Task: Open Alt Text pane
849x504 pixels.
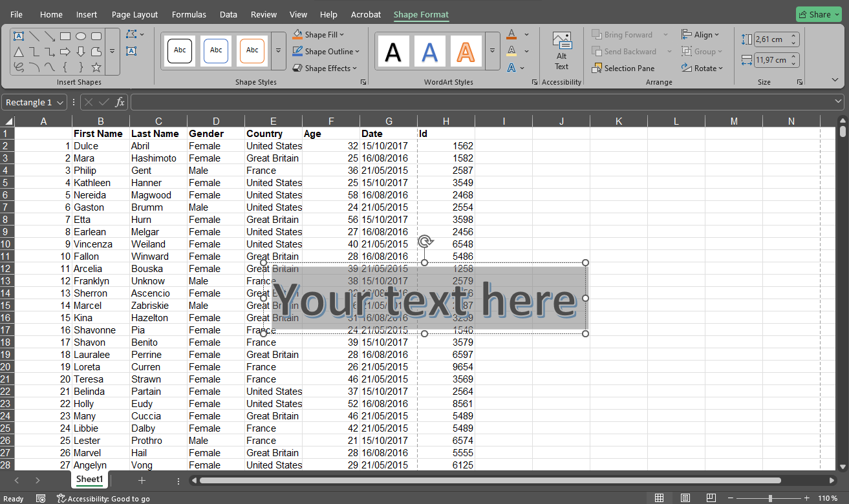Action: click(561, 51)
